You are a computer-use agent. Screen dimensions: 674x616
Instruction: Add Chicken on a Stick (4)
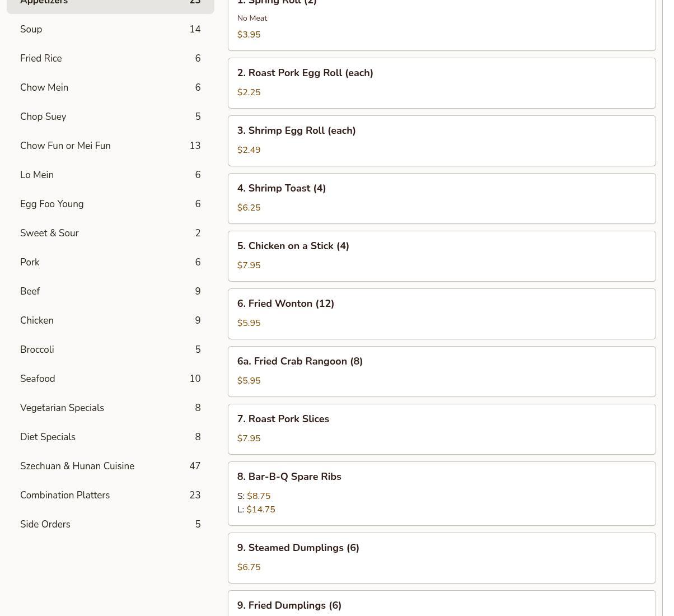pos(442,256)
